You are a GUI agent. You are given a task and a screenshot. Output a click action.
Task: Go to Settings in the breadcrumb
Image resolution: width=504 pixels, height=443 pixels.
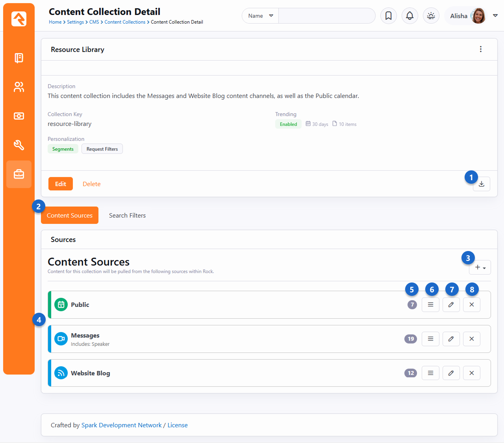click(75, 22)
